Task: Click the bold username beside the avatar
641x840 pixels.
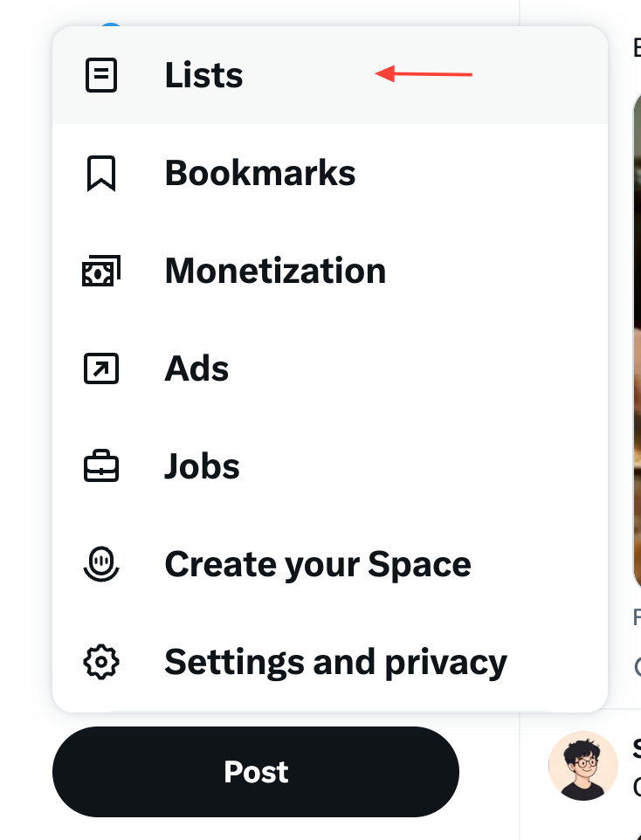Action: (x=638, y=747)
